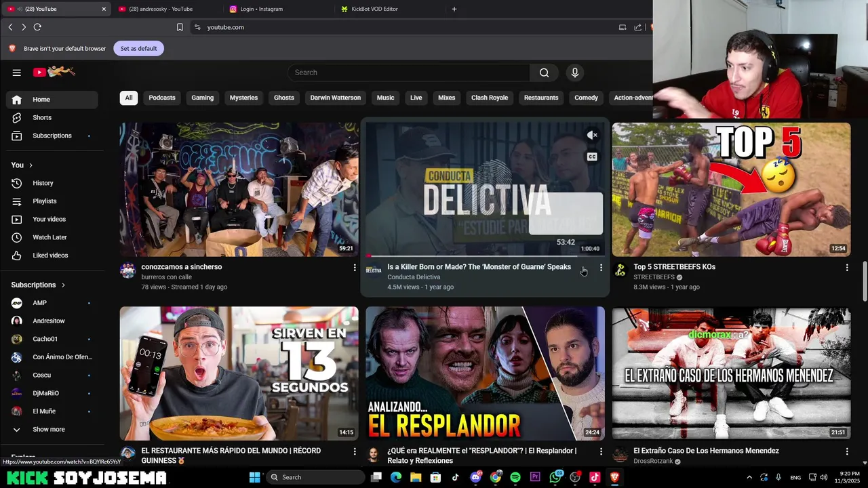Seek on the preview video progress bar
Image resolution: width=868 pixels, height=488 pixels.
[485, 256]
